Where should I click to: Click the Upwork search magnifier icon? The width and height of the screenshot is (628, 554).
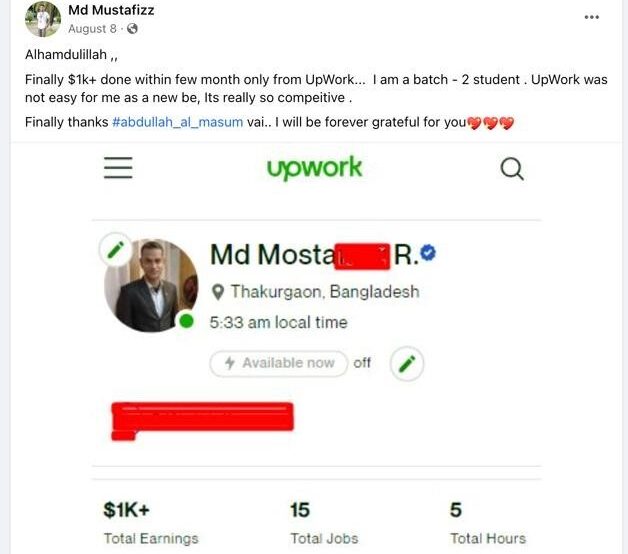coord(512,169)
